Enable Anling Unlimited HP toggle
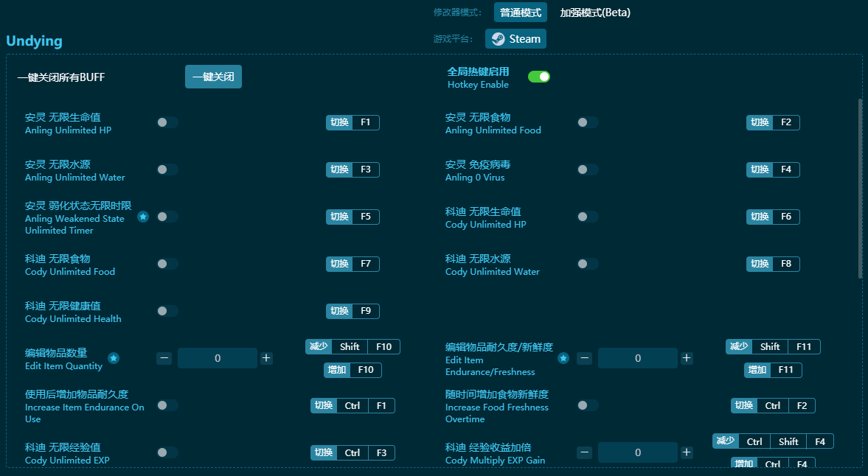The height and width of the screenshot is (476, 868). pos(167,122)
